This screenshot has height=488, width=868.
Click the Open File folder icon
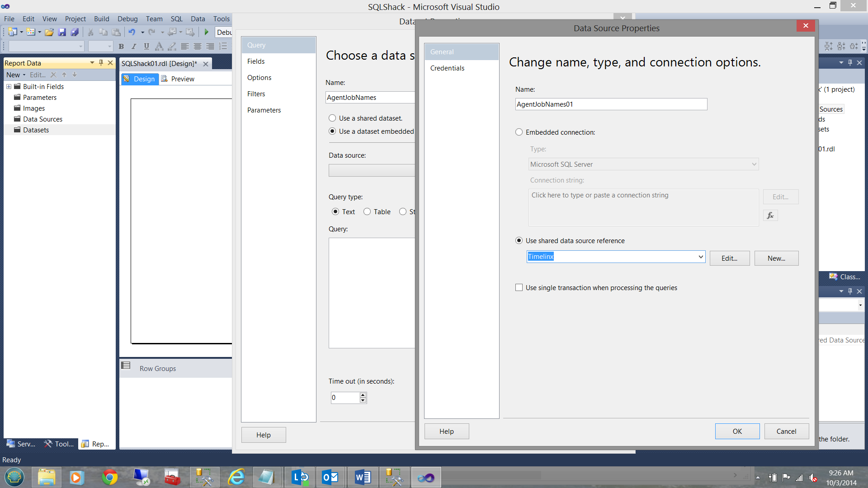49,32
